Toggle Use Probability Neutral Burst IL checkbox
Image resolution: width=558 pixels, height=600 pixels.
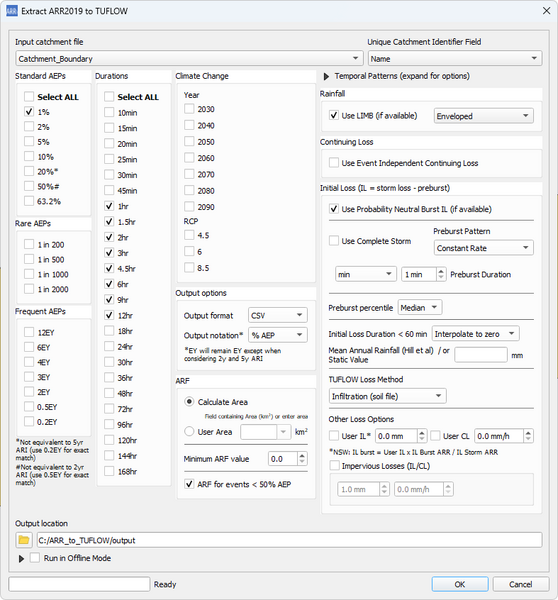click(334, 209)
